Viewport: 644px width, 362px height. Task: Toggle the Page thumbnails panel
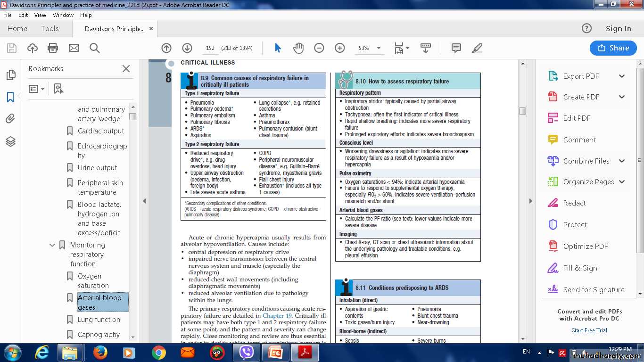click(10, 75)
